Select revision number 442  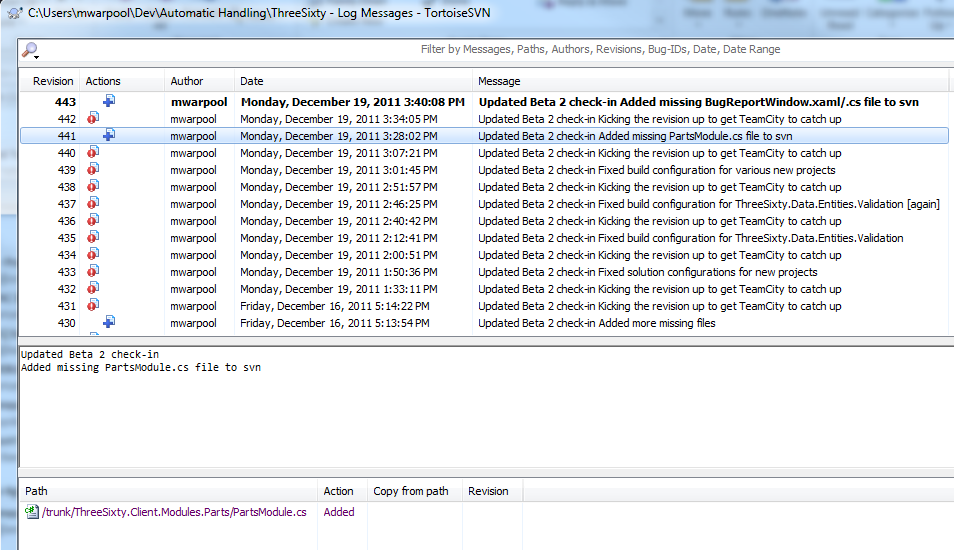[x=67, y=119]
